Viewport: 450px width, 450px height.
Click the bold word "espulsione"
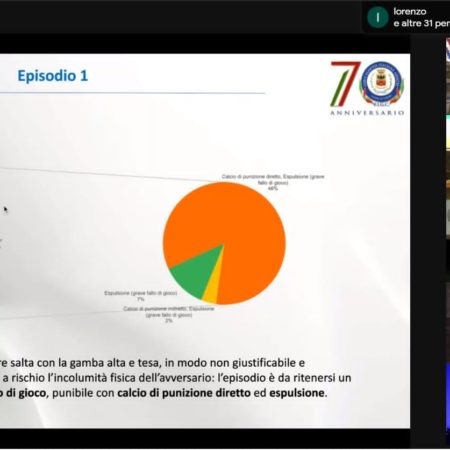click(297, 393)
